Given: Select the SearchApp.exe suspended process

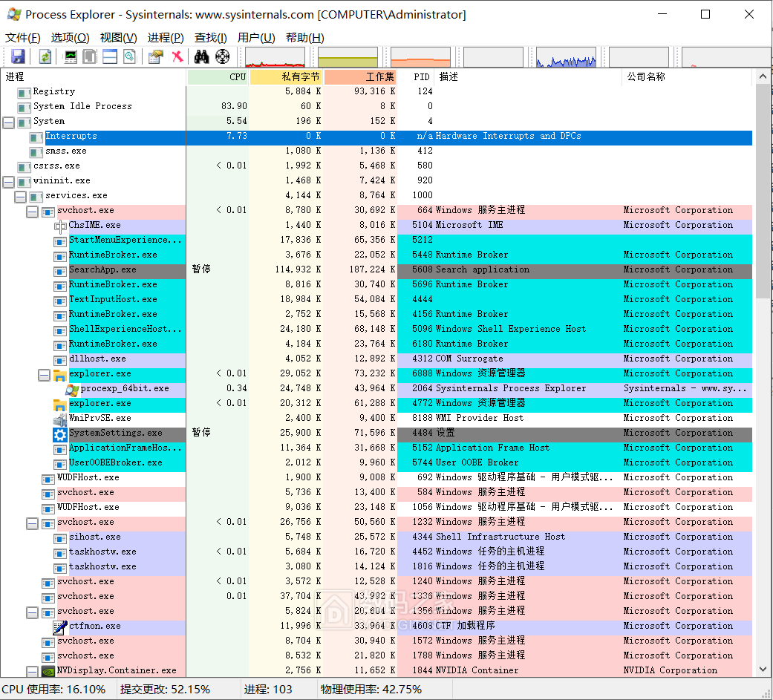Looking at the screenshot, I should tap(376, 271).
